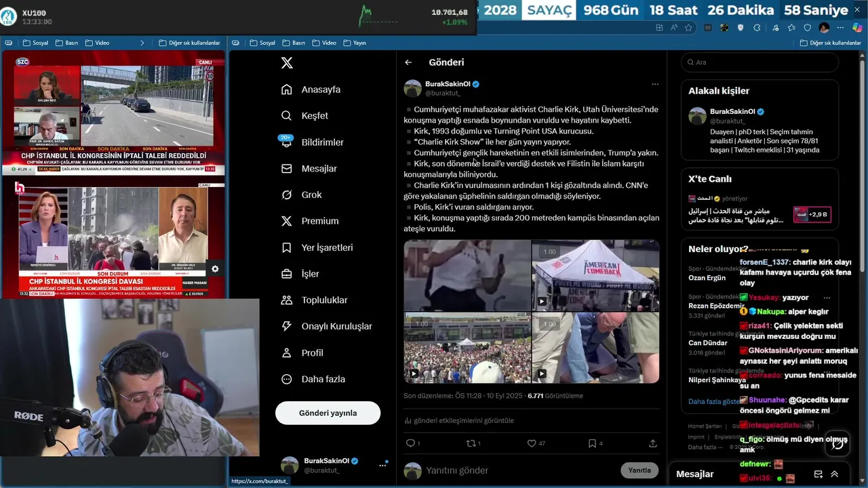This screenshot has height=488, width=868.
Task: Open the favorites list toolbar icon
Action: click(x=791, y=28)
